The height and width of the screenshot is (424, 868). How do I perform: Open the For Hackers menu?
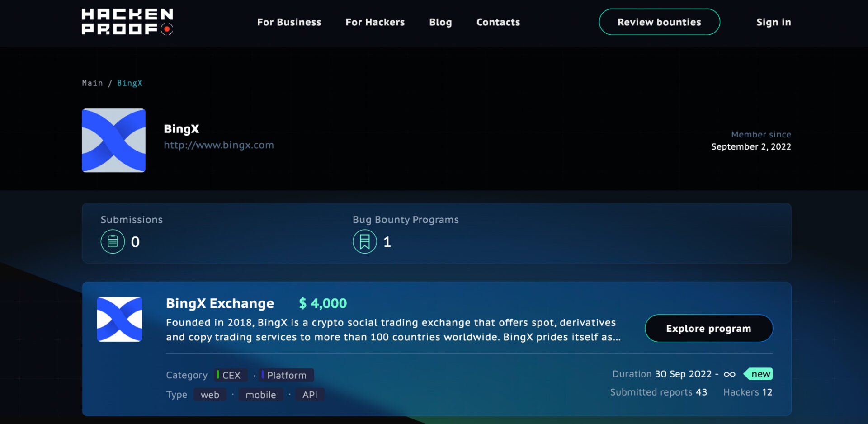(x=375, y=22)
